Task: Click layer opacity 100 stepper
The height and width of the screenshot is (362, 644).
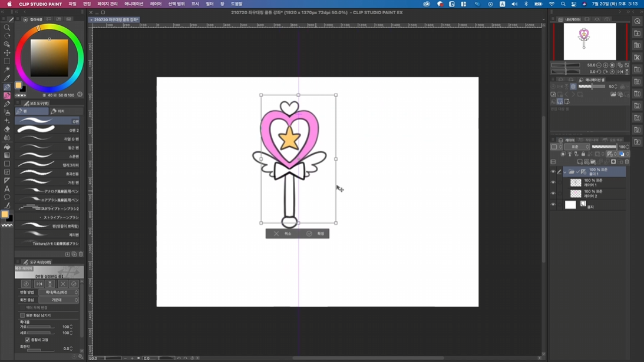Action: point(627,147)
